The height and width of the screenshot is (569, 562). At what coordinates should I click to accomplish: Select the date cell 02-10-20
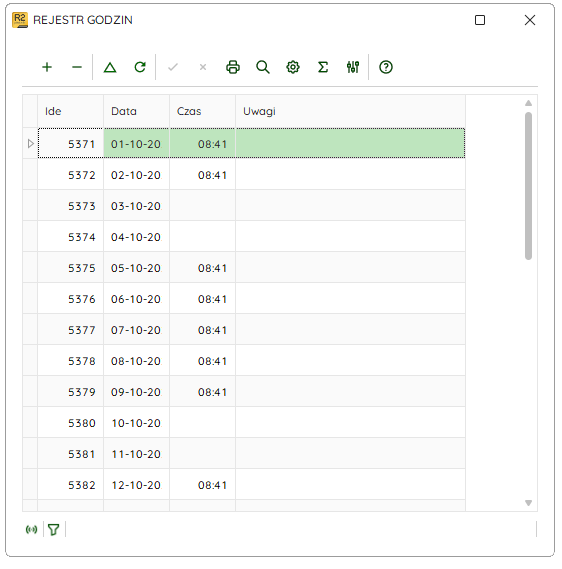click(x=136, y=175)
